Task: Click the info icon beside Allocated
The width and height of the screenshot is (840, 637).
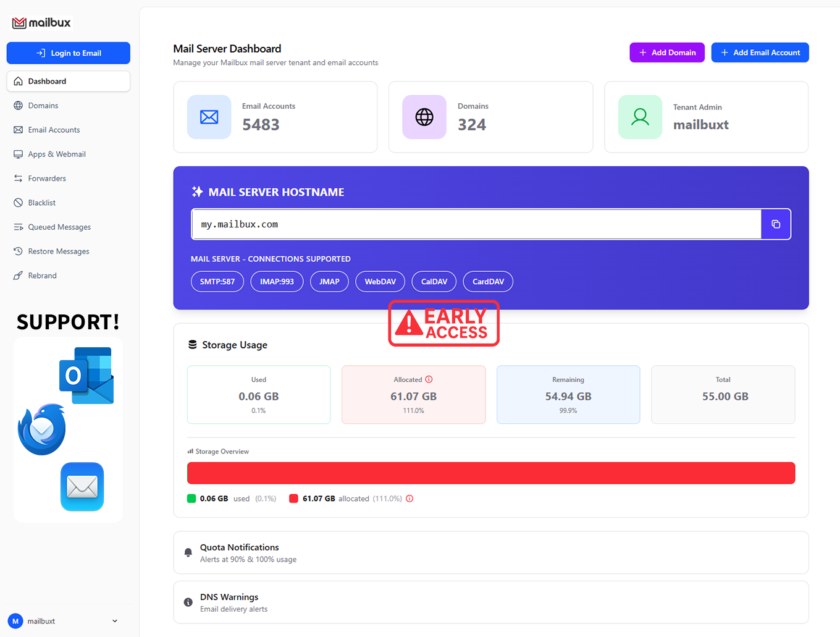Action: 429,379
